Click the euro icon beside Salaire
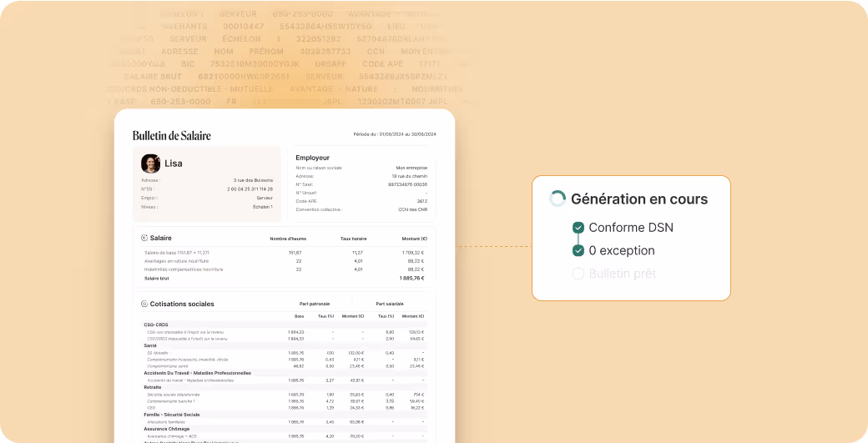This screenshot has width=868, height=443. pyautogui.click(x=144, y=238)
